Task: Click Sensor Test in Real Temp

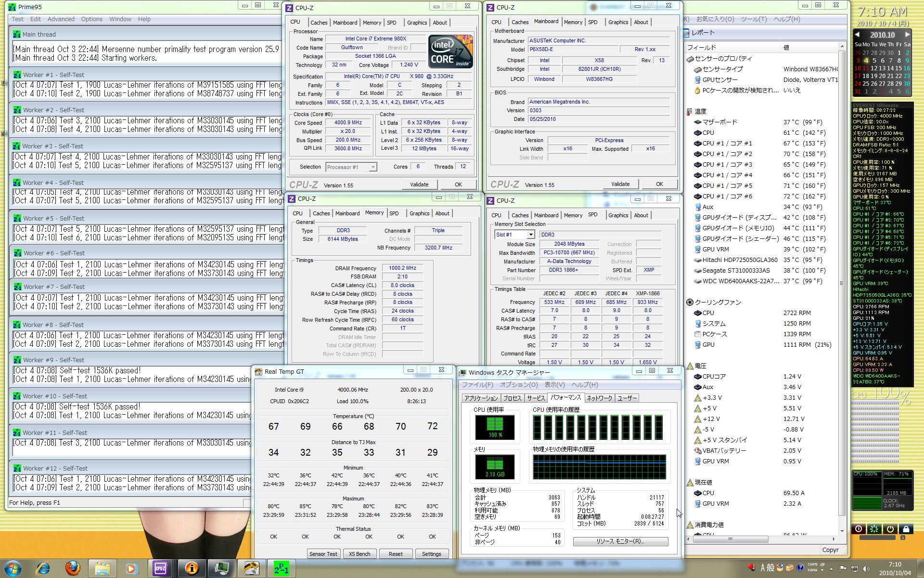Action: point(323,554)
